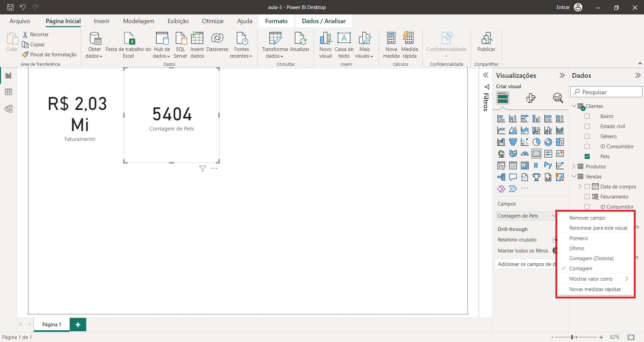644x342 pixels.
Task: Add a new page with the plus button
Action: point(78,325)
